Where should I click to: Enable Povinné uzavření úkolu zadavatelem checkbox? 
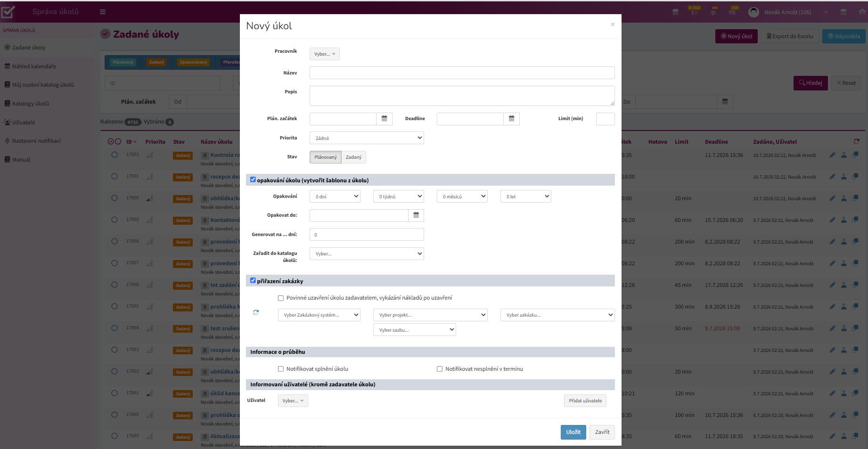[281, 298]
